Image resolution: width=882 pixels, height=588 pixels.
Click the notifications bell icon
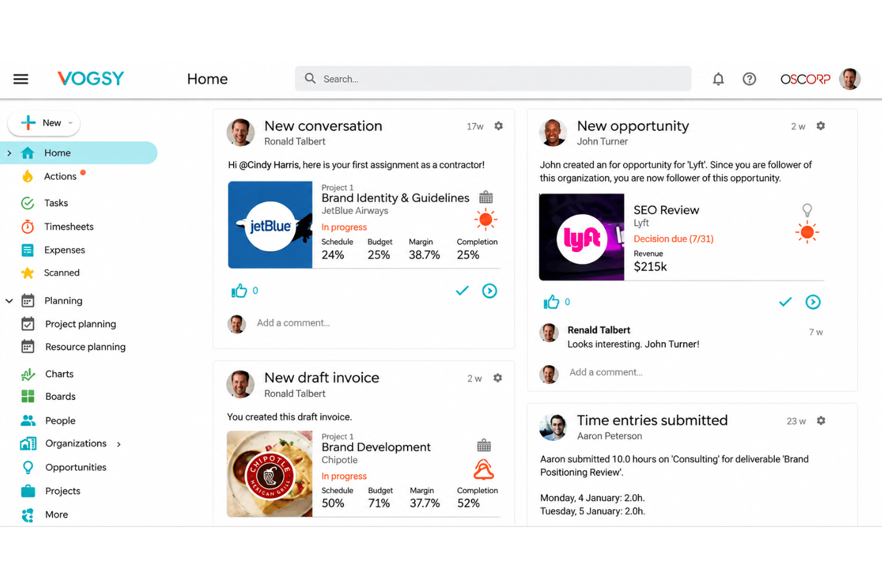point(718,79)
